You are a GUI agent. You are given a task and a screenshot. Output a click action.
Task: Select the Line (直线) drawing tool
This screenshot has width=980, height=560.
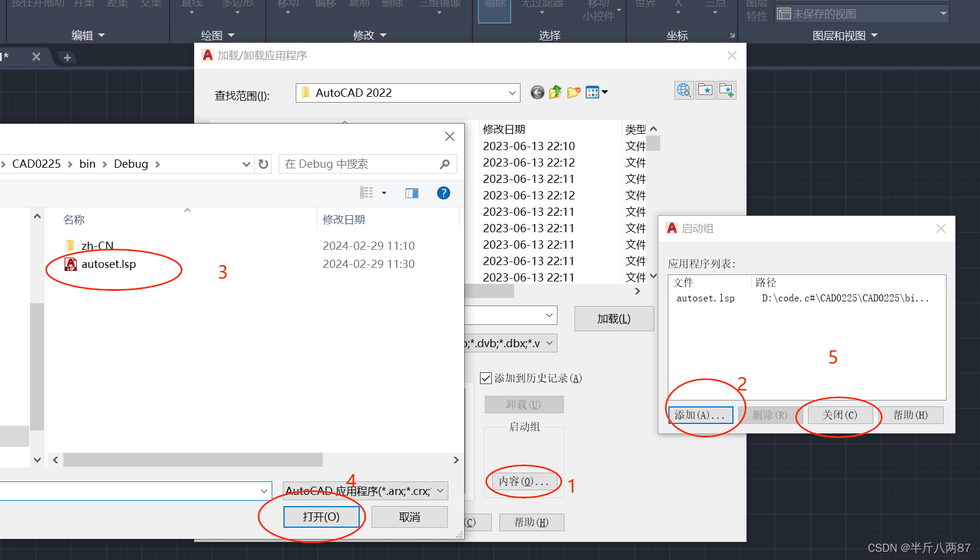pyautogui.click(x=191, y=5)
